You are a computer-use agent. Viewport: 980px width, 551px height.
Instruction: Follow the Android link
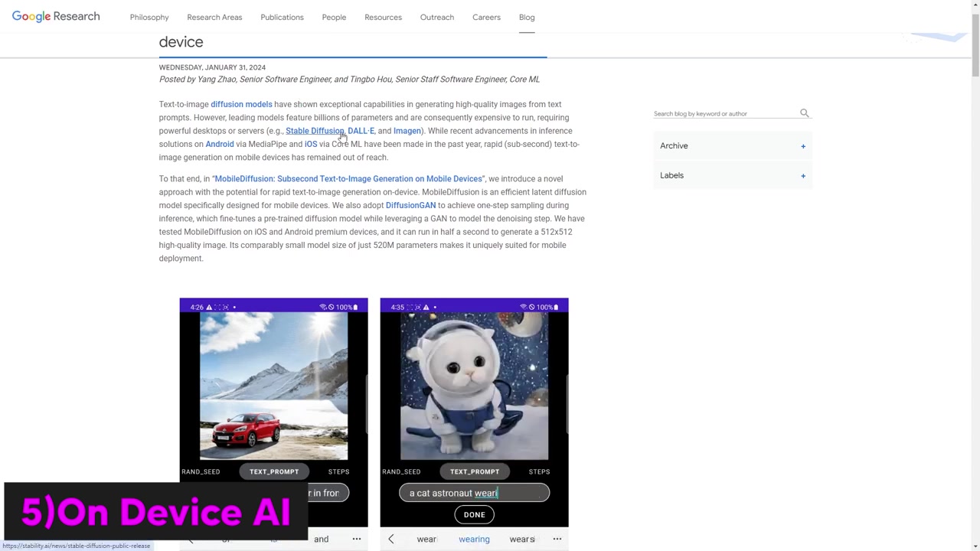pos(220,144)
